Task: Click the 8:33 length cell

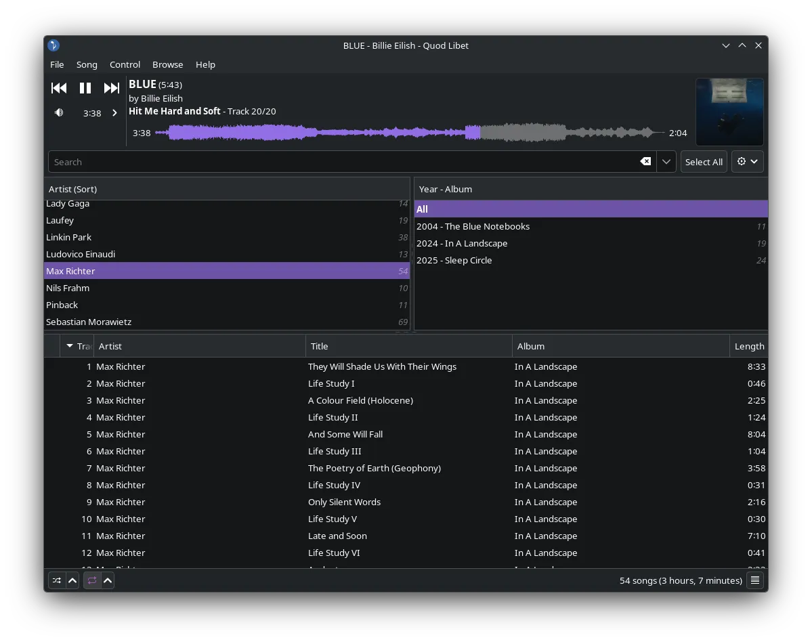Action: (756, 366)
